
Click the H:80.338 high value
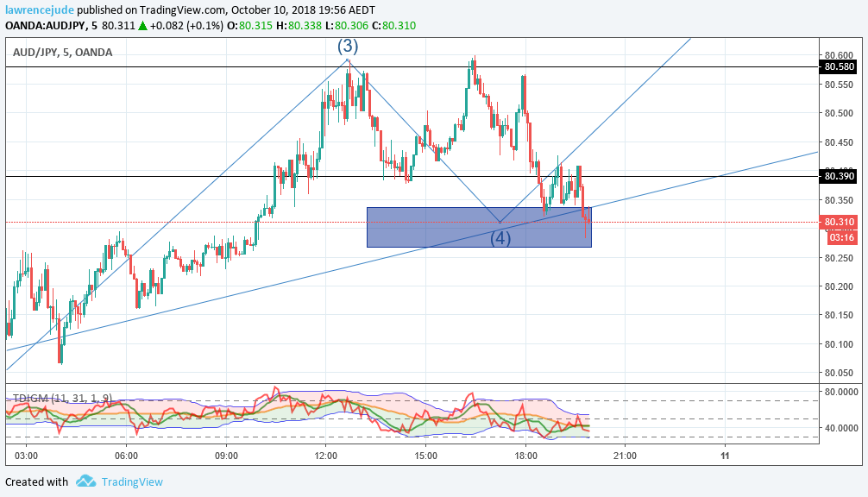tap(299, 26)
